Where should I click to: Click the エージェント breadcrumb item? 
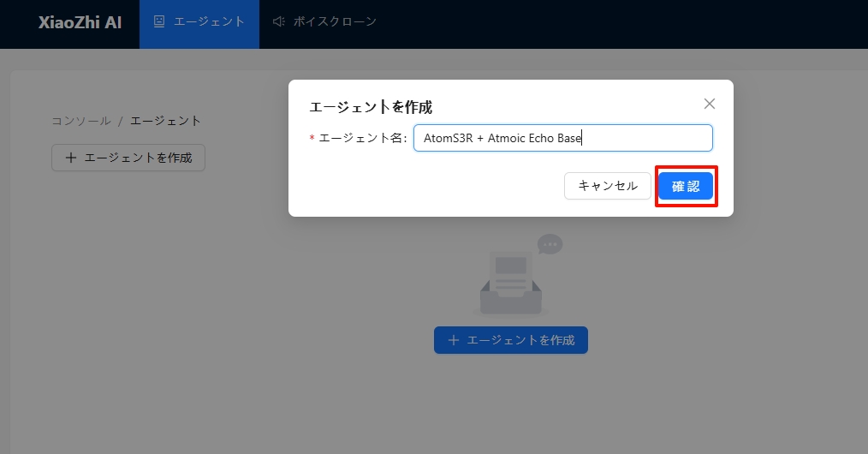point(165,121)
